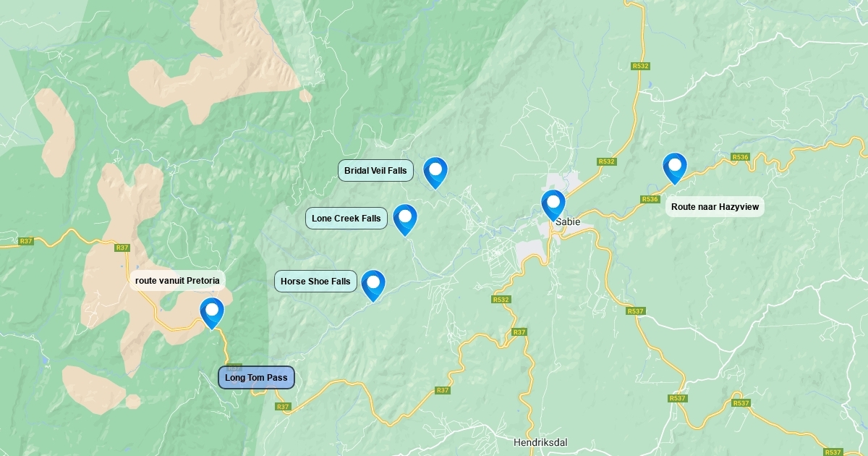
Task: Select the blue pin over Sabie town
Action: [553, 205]
